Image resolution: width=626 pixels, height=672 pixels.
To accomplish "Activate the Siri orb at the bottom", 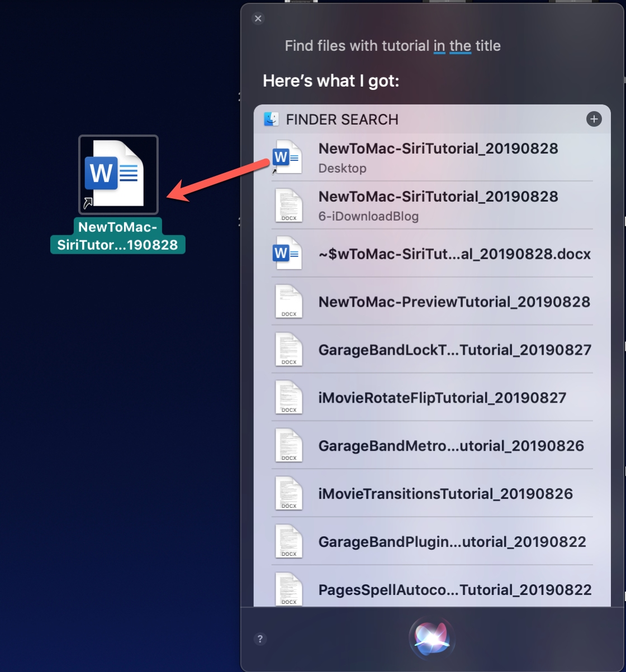I will (x=430, y=638).
